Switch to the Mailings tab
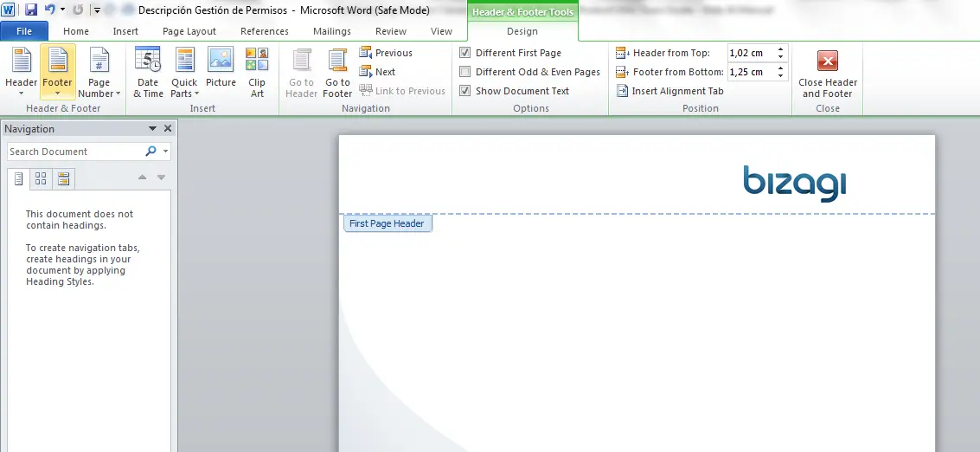Image resolution: width=980 pixels, height=452 pixels. 332,30
